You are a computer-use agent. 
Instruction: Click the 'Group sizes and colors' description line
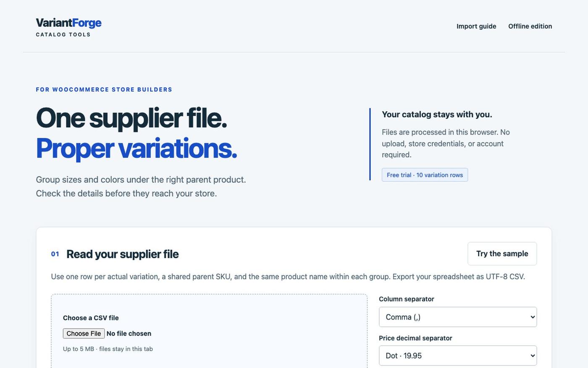pyautogui.click(x=141, y=180)
